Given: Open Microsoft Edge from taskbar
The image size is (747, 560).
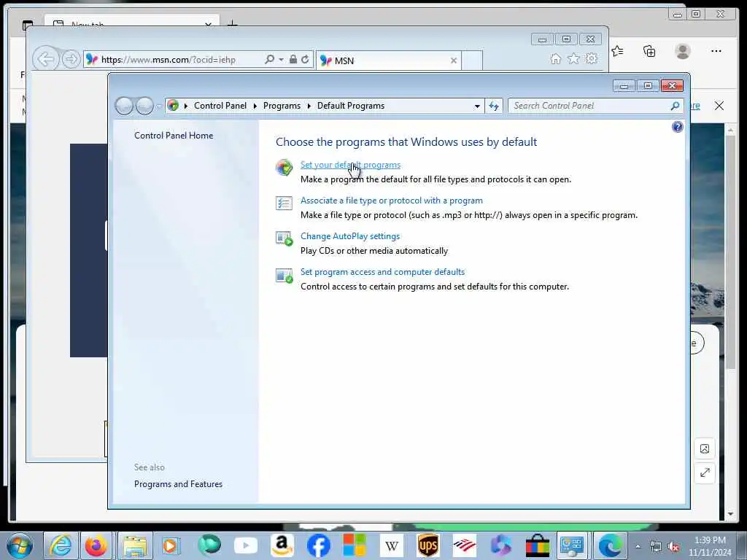Looking at the screenshot, I should 611,545.
